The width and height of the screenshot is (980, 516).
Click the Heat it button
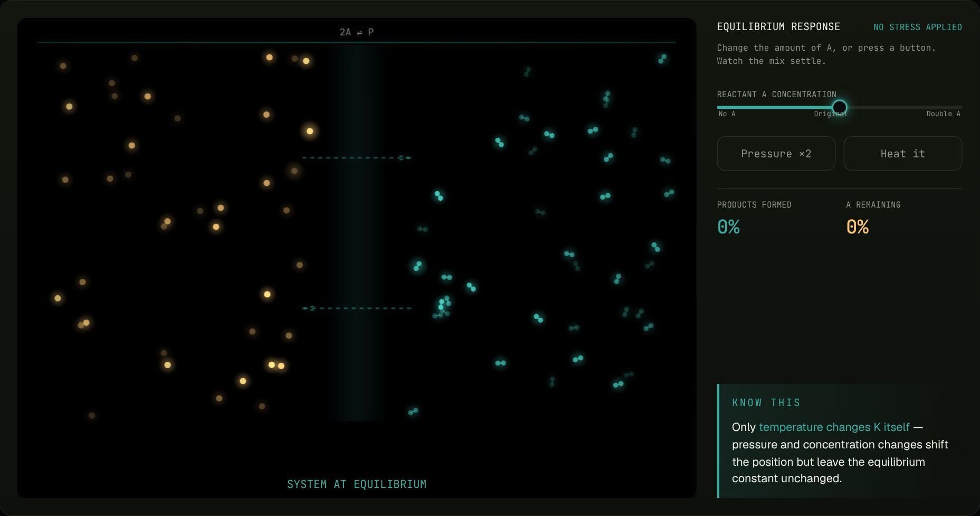[902, 154]
